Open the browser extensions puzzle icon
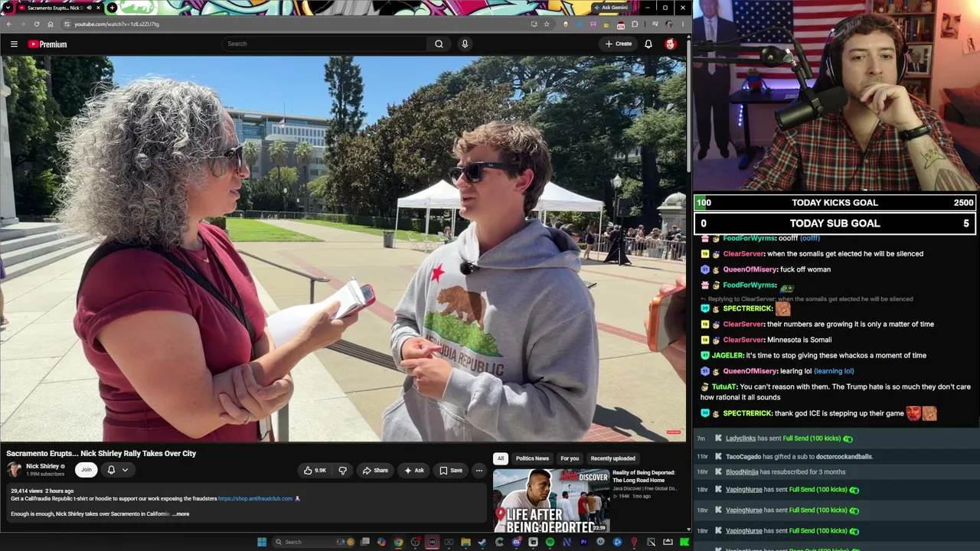 (x=635, y=24)
